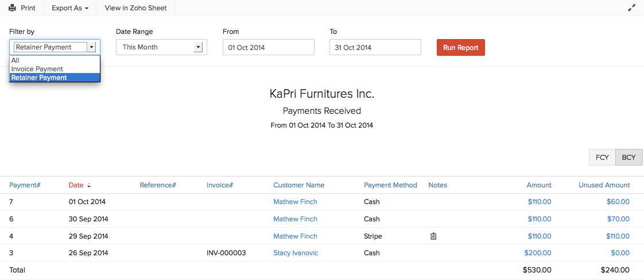The width and height of the screenshot is (644, 280).
Task: Click the $70.00 unused amount
Action: pos(618,219)
